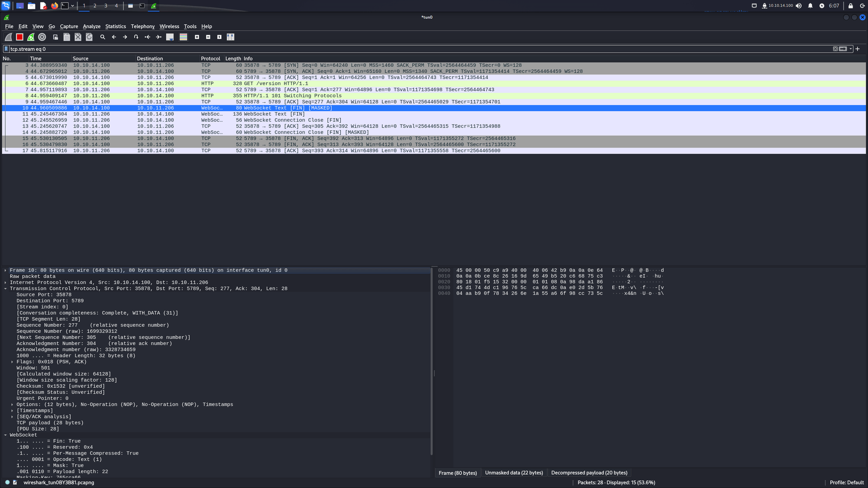This screenshot has height=488, width=868.
Task: Stop the running capture (red square)
Action: 20,37
